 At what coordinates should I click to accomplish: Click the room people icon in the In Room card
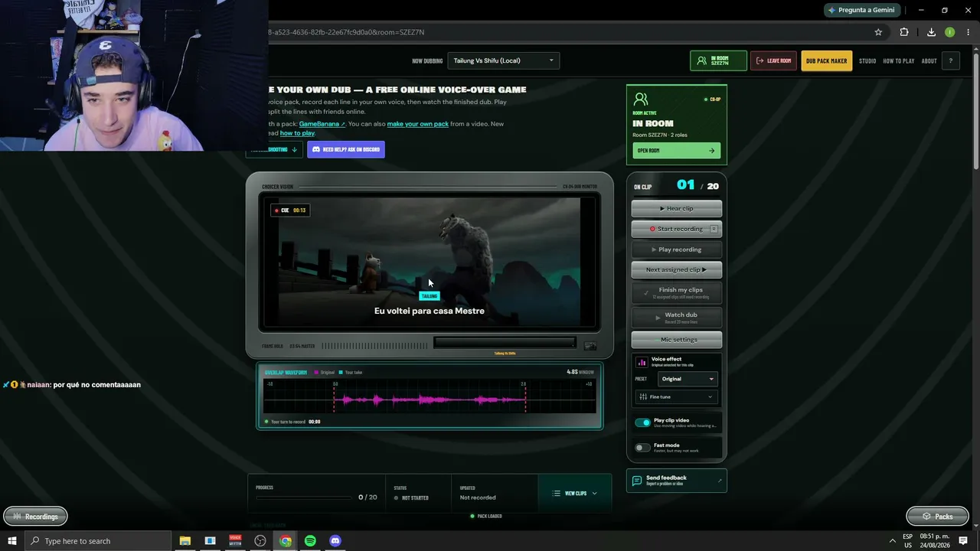pos(641,99)
